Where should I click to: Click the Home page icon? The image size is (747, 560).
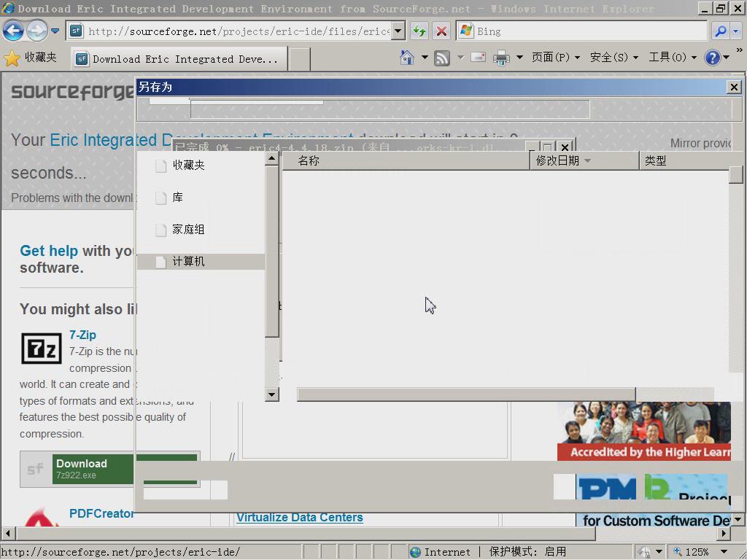click(407, 58)
